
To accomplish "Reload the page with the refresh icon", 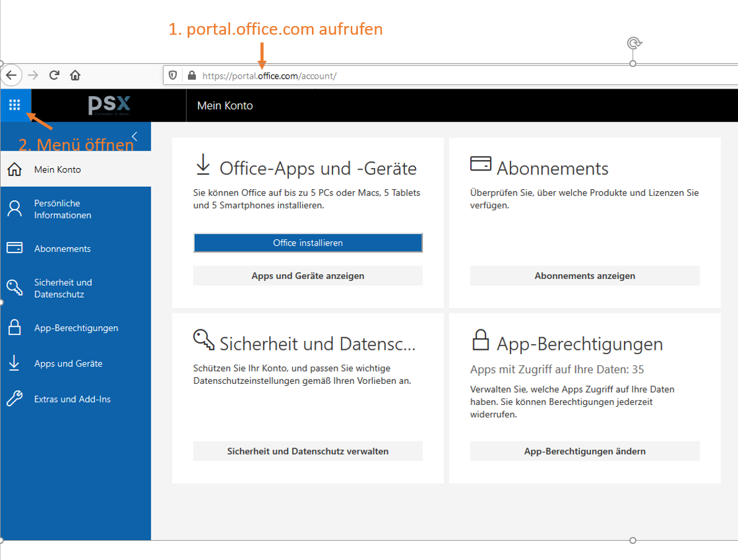I will coord(54,75).
